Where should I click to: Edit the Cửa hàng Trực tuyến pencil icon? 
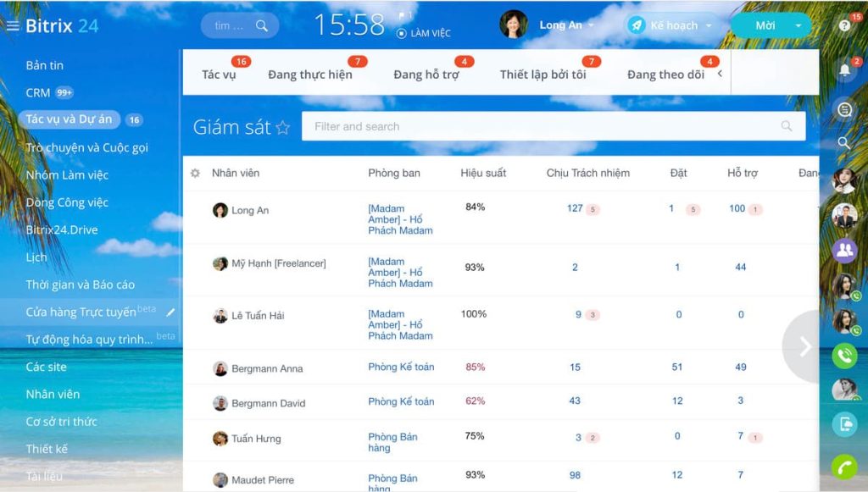170,312
